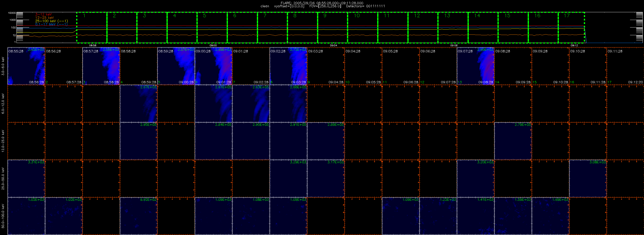
Task: Open 25-50 keV image labeled 3.17E+03
Action: coord(326,178)
